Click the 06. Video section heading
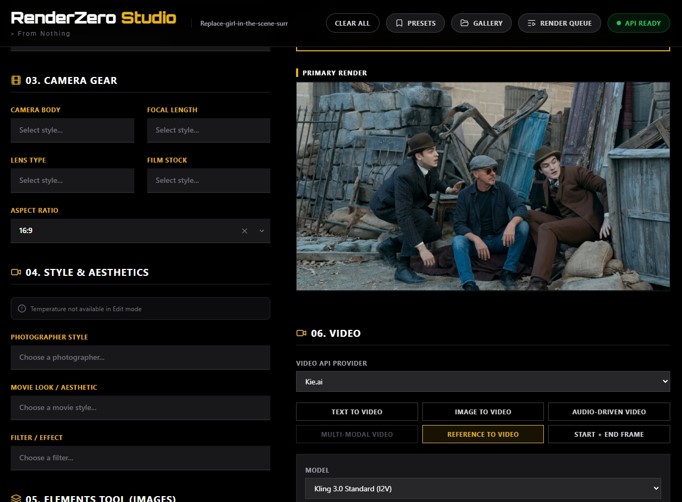This screenshot has width=682, height=502. point(336,333)
